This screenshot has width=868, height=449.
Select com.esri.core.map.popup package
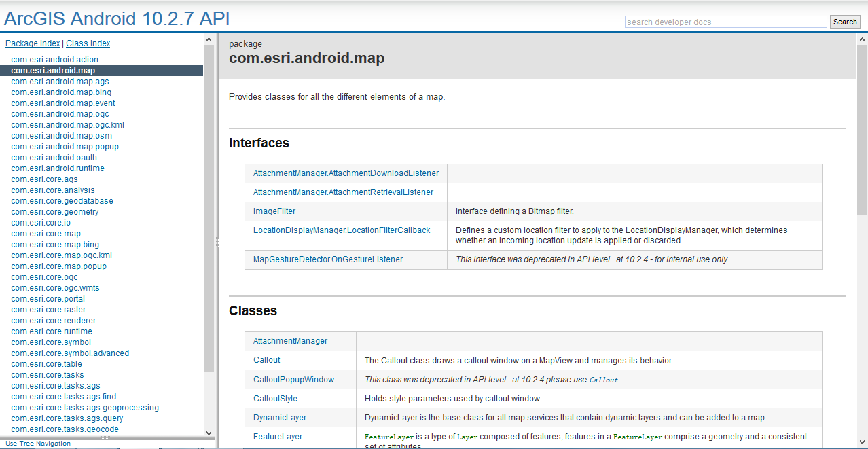(x=58, y=266)
